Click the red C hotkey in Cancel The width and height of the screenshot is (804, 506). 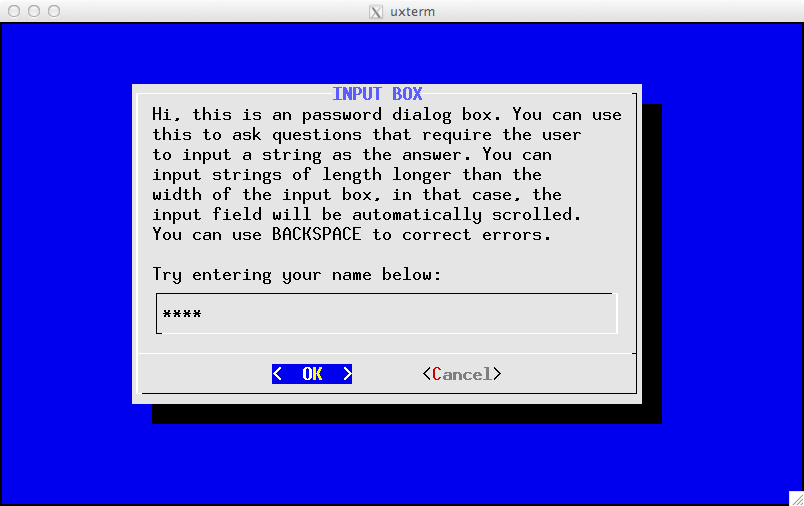click(437, 374)
